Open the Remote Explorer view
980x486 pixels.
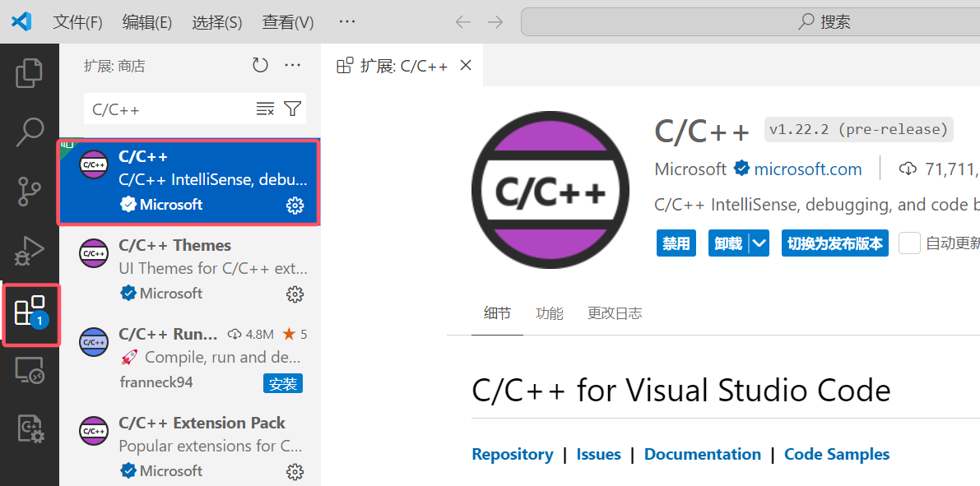30,370
